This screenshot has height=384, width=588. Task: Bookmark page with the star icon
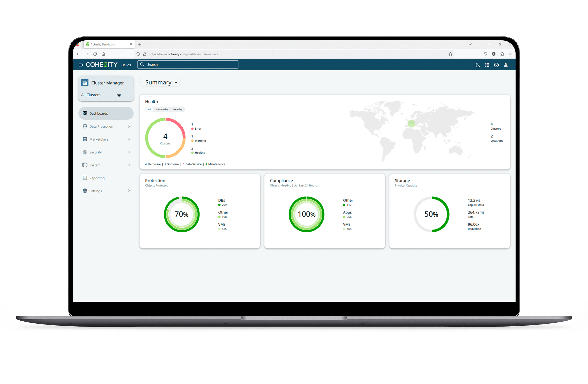coord(450,54)
